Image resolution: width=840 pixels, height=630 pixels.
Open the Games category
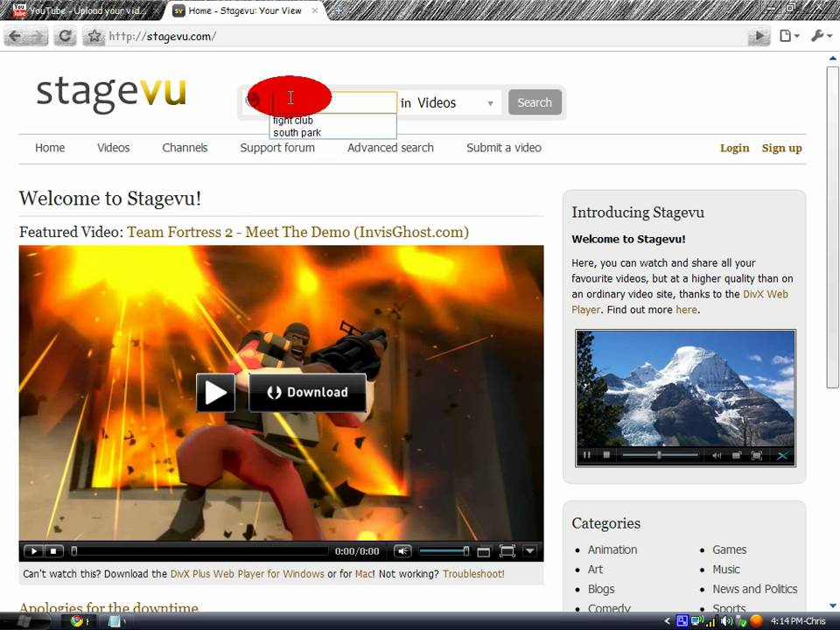[x=729, y=549]
